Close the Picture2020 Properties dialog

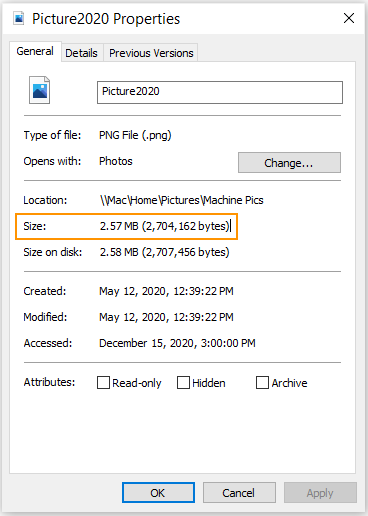(x=349, y=18)
